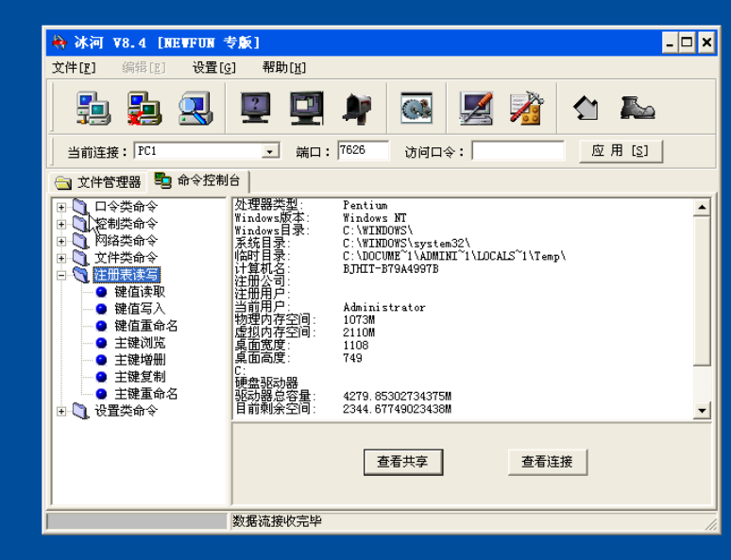Expand the 口令类命令 tree node
The height and width of the screenshot is (560, 731).
(61, 207)
